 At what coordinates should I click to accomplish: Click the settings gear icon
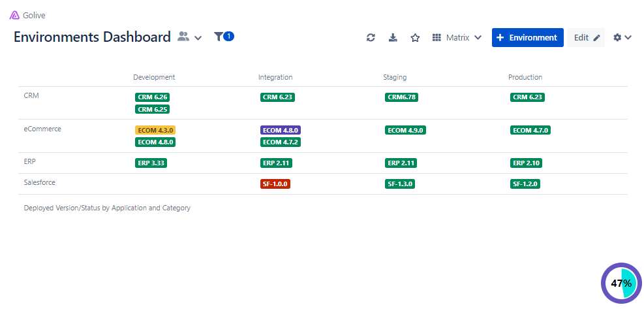[617, 38]
